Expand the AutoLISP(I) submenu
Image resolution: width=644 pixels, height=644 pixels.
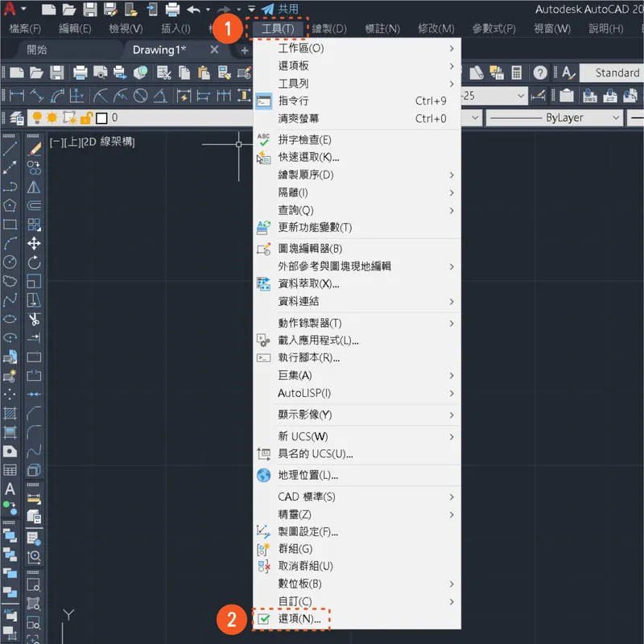[x=357, y=394]
